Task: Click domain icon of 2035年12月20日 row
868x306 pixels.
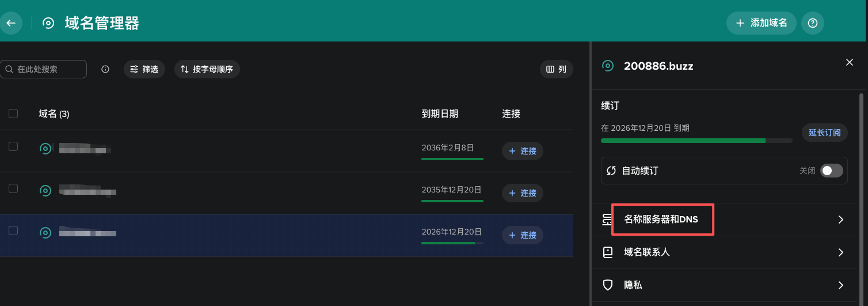Action: point(45,190)
